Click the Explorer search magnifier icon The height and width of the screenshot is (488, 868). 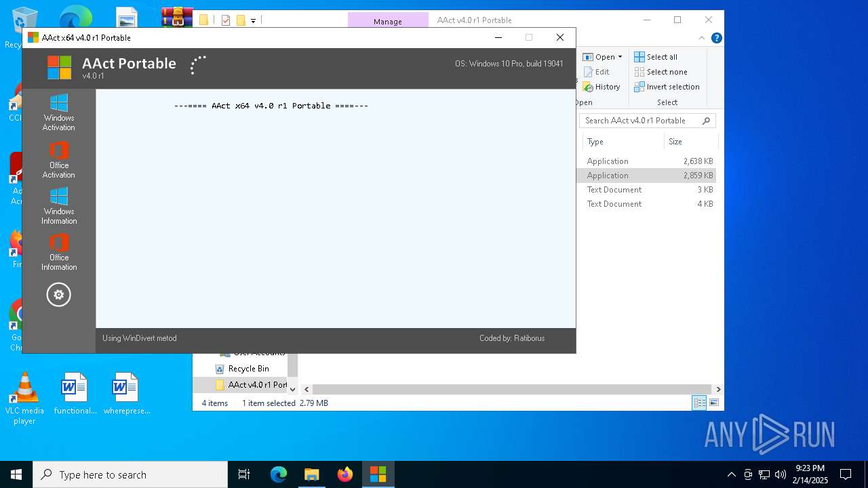[x=706, y=121]
